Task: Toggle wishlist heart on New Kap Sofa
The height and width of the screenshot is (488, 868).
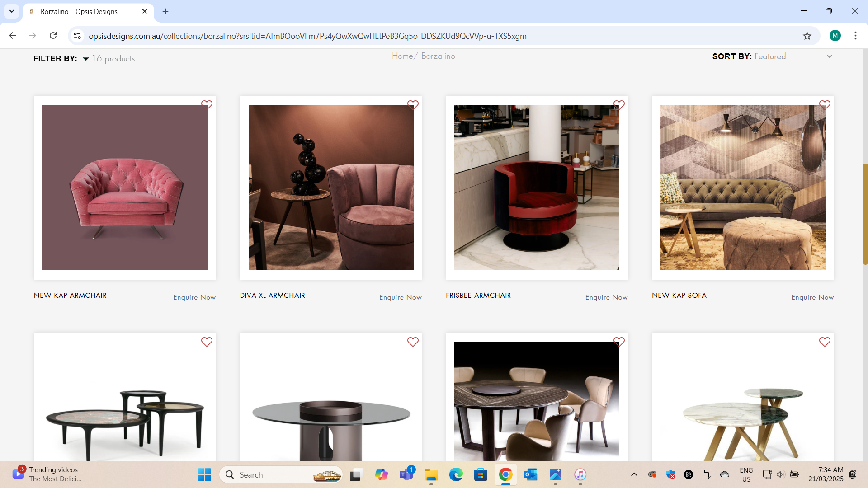Action: coord(825,105)
